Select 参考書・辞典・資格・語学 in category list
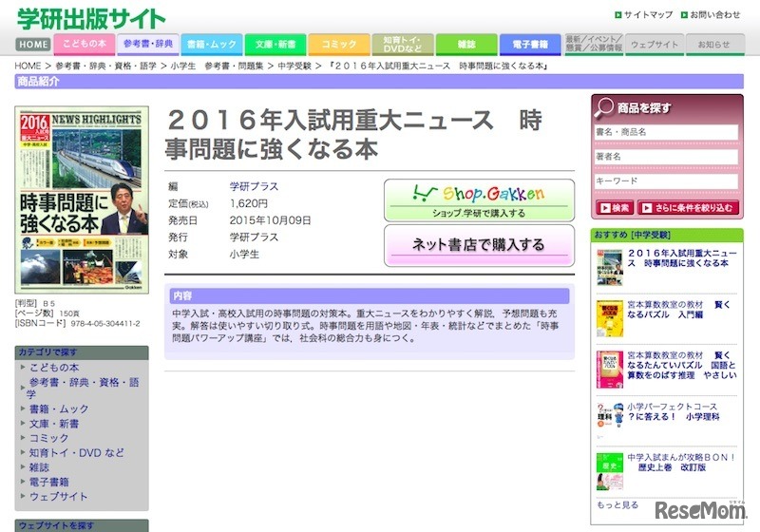The image size is (760, 532). (83, 389)
